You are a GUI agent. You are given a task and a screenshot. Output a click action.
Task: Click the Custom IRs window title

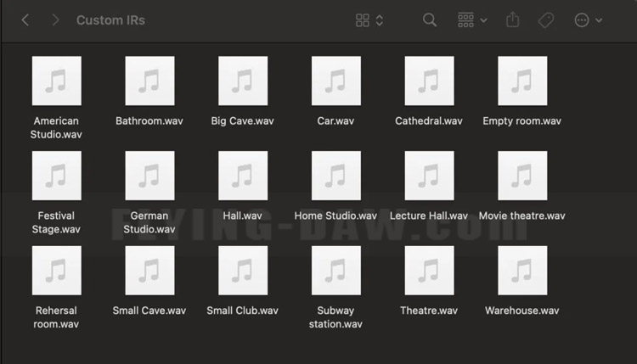110,20
